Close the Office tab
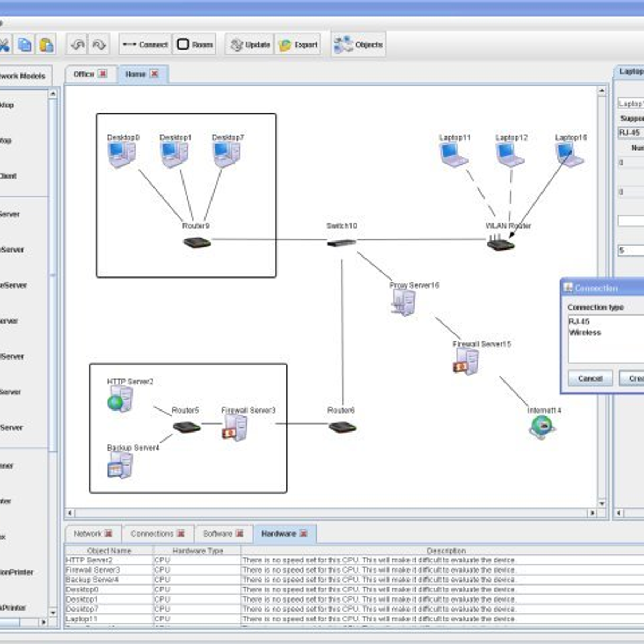644x644 pixels. [103, 74]
